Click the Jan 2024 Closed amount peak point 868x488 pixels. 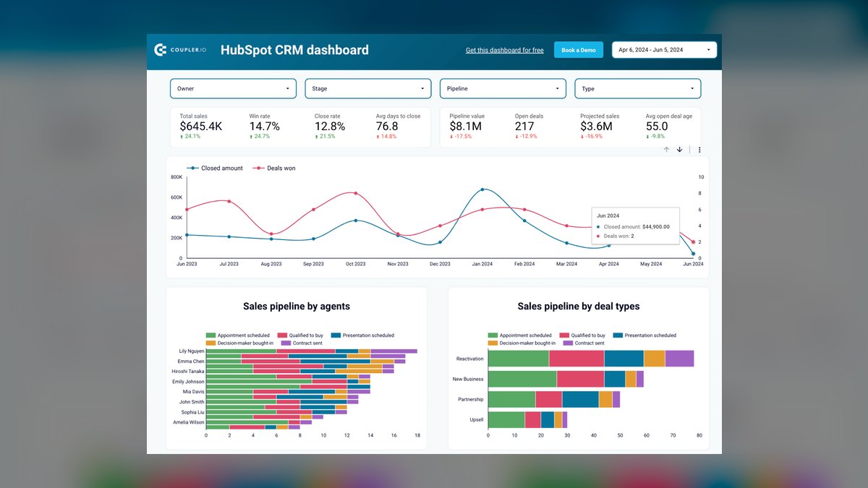pos(482,190)
